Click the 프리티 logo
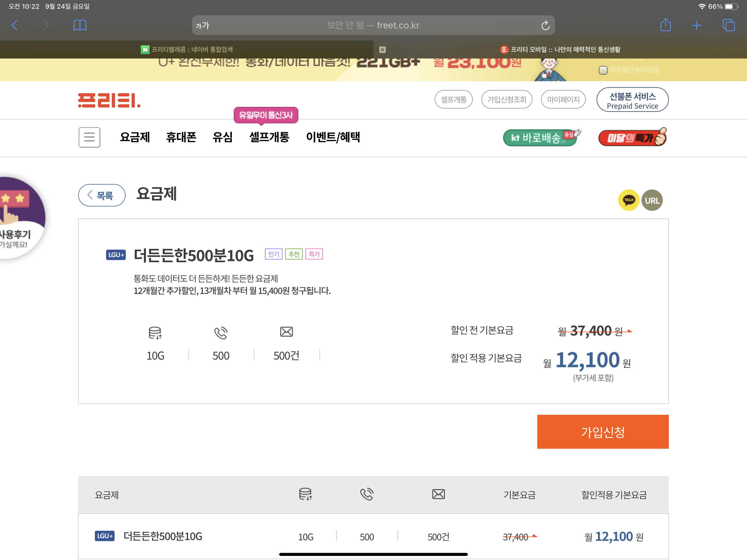The height and width of the screenshot is (560, 747). coord(109,101)
